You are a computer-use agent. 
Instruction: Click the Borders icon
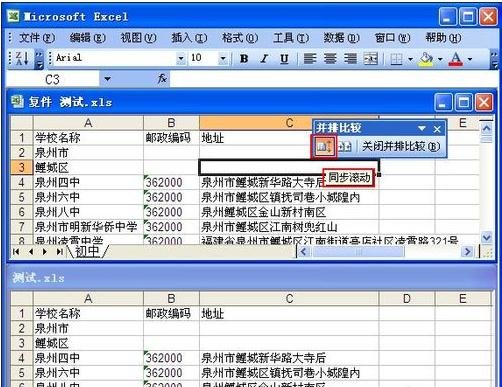(397, 59)
